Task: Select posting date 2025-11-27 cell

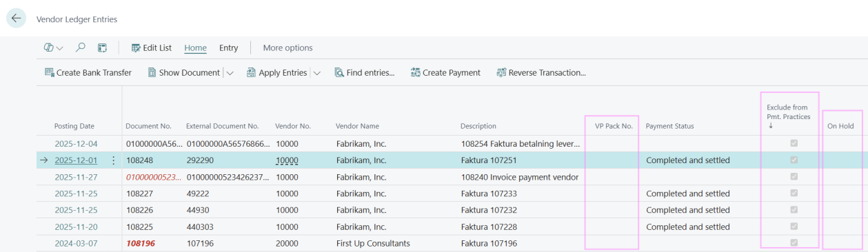Action: tap(76, 177)
